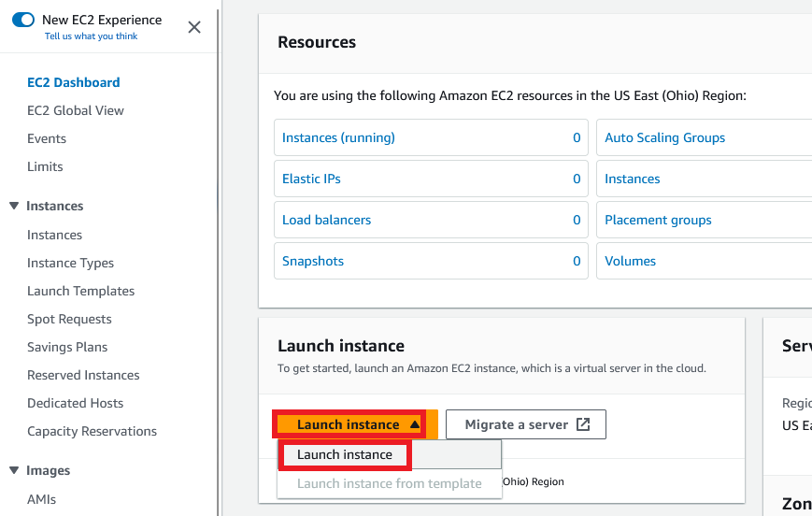The image size is (812, 516).
Task: Open Snapshots resource link
Action: pyautogui.click(x=313, y=261)
